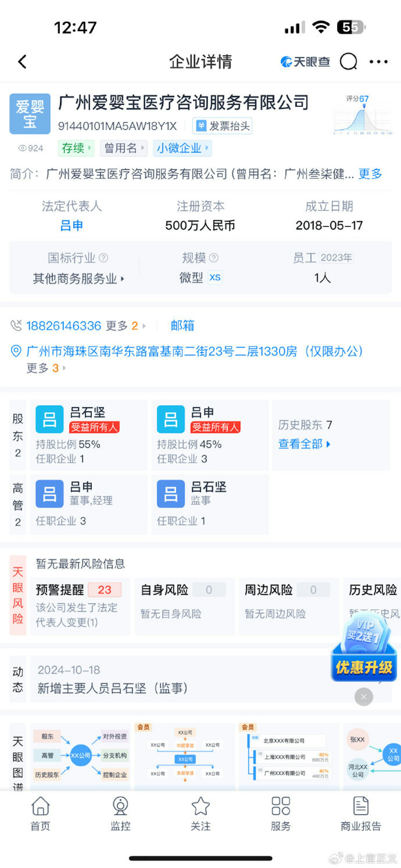Tap the location pin address icon
This screenshot has width=401, height=868.
[x=16, y=351]
